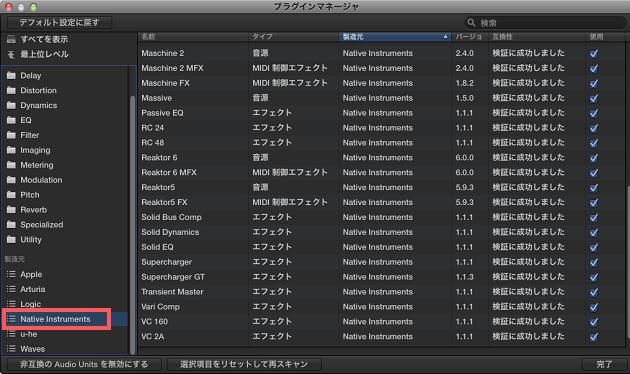This screenshot has height=374, width=630.
Task: Click the sidebar vertical scrollbar
Action: pos(132,225)
